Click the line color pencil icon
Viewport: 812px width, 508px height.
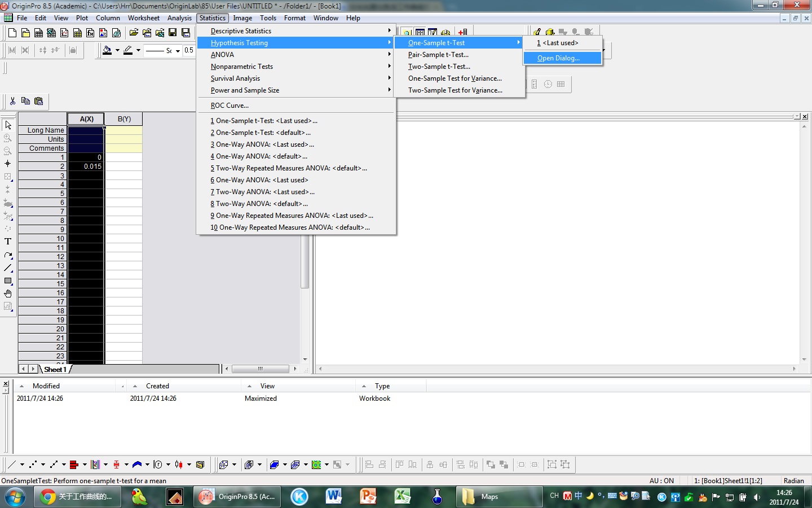pyautogui.click(x=128, y=50)
